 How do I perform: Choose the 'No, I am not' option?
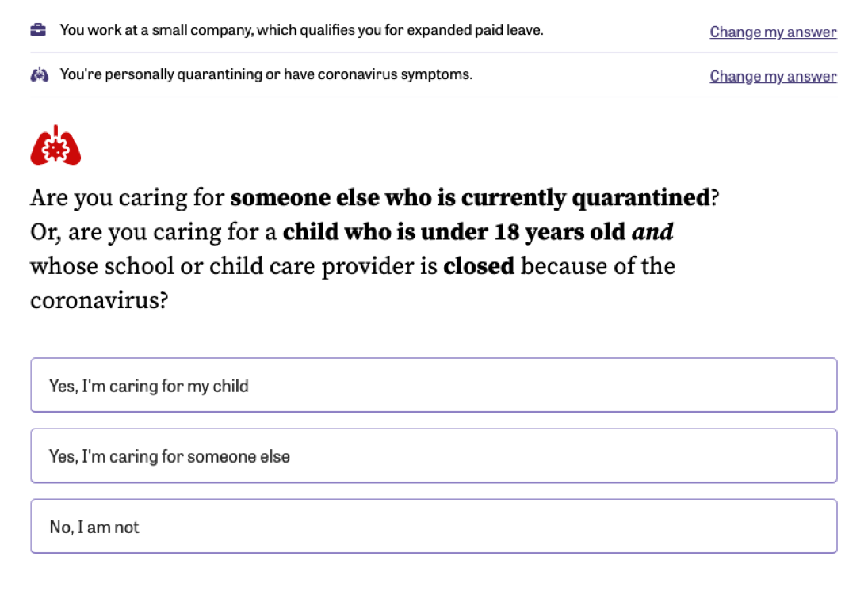434,526
